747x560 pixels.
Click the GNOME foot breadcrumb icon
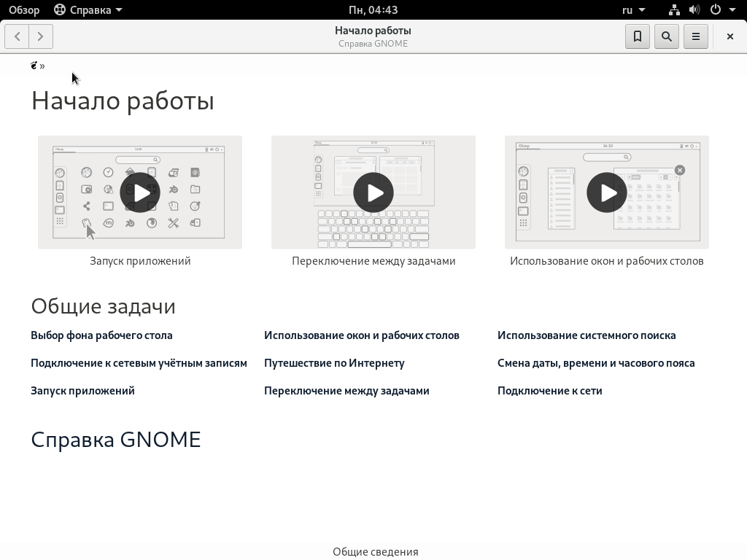[x=34, y=66]
